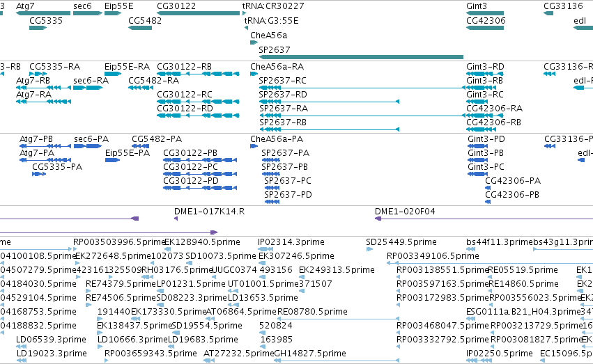Viewport: 593px width, 364px height.
Task: Click the CG5335-PA protein label
Action: point(57,167)
